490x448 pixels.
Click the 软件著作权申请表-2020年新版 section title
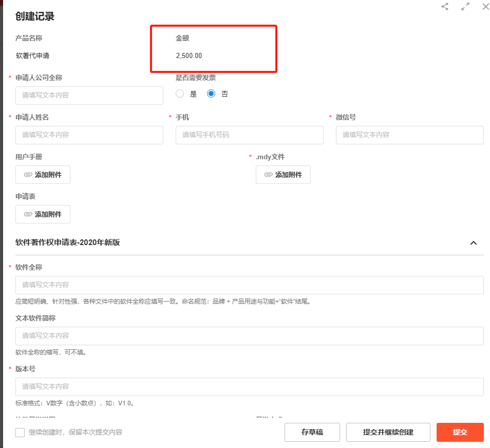(x=67, y=242)
